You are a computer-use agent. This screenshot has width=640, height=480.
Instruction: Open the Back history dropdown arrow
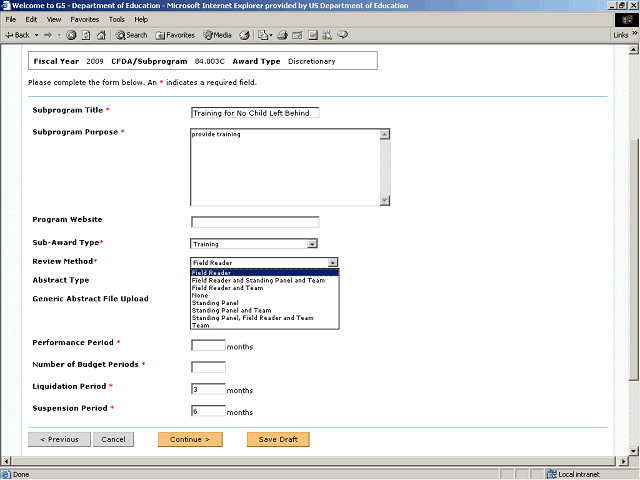(x=36, y=35)
